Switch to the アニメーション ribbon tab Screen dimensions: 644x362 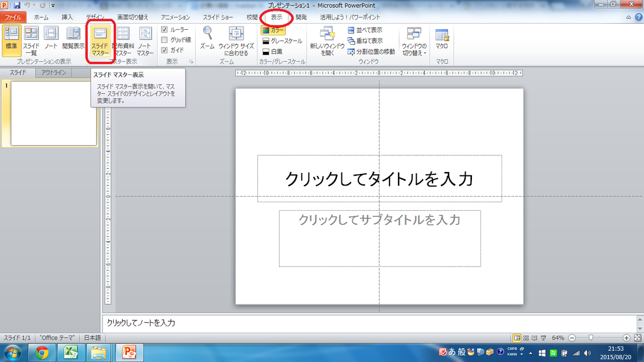coord(175,17)
